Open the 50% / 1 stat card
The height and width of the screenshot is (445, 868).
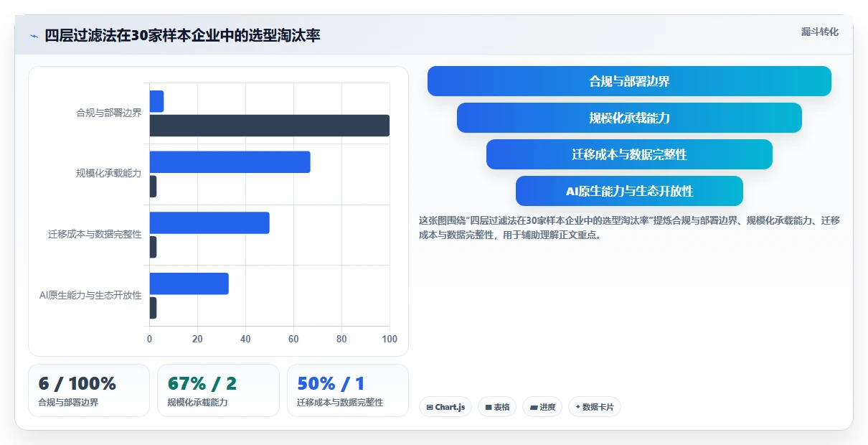pyautogui.click(x=348, y=390)
